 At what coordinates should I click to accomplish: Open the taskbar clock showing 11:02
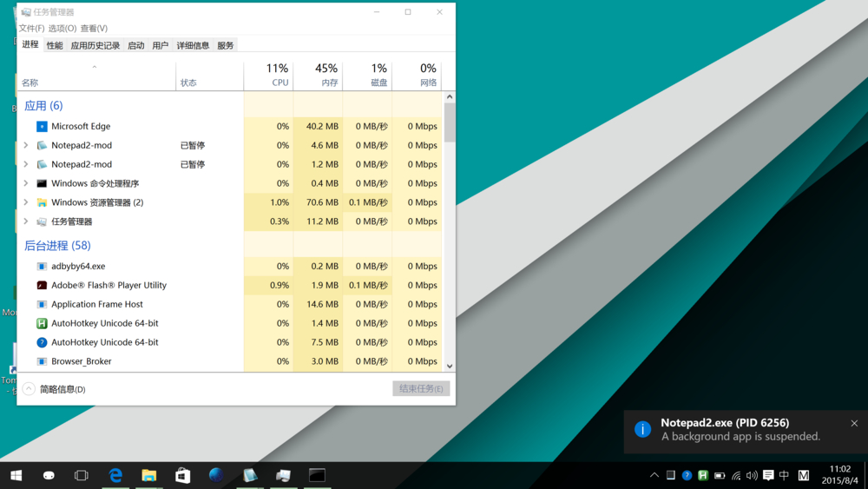[x=839, y=475]
